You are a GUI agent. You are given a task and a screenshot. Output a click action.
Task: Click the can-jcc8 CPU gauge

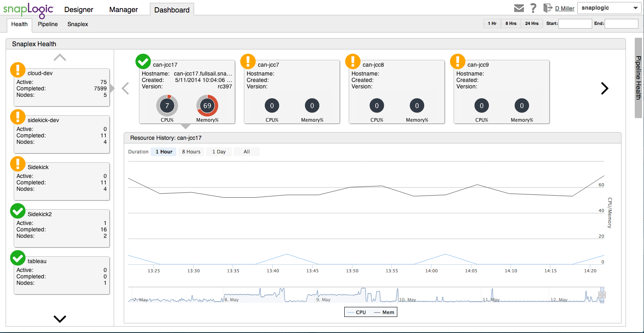(x=377, y=106)
